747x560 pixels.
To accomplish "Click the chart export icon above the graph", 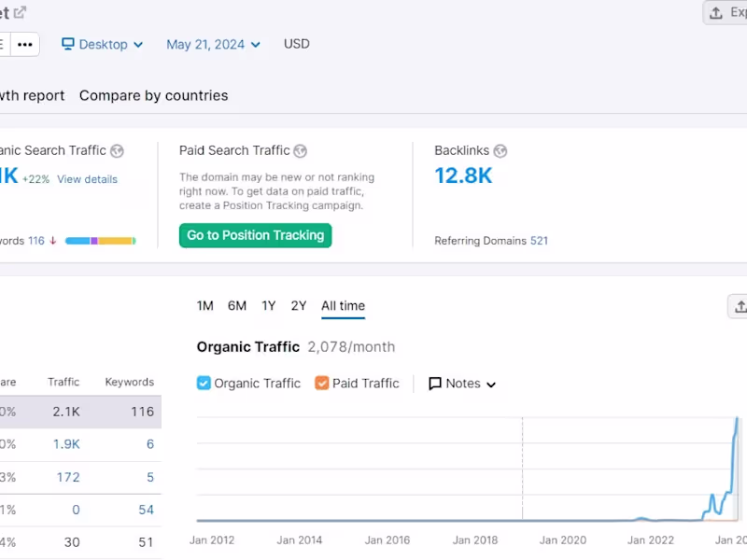I will pos(739,306).
